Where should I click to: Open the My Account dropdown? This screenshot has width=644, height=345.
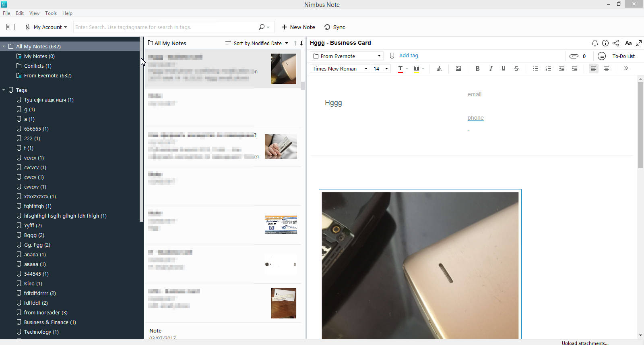[46, 27]
